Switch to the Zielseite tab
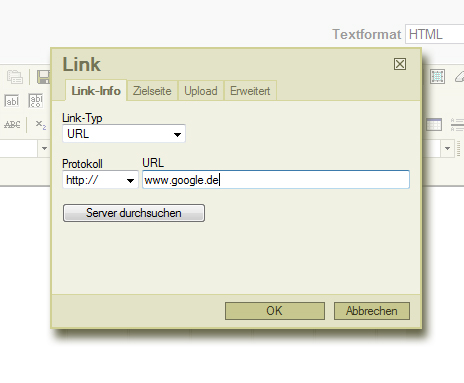This screenshot has height=383, width=464. (x=152, y=91)
